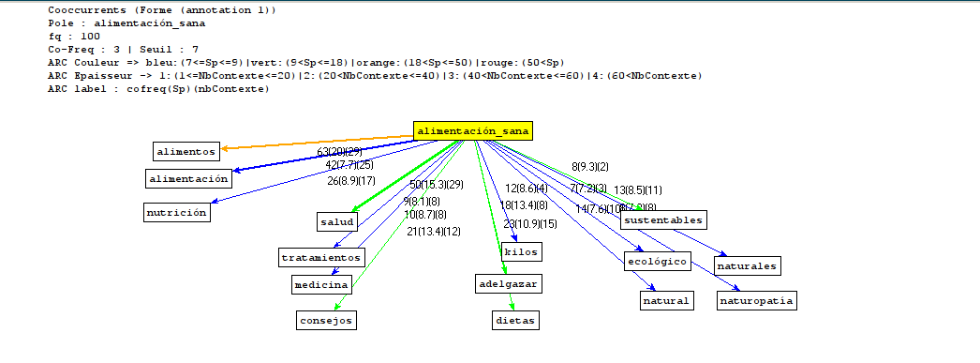The image size is (980, 363).
Task: Select the kilos node
Action: point(521,251)
